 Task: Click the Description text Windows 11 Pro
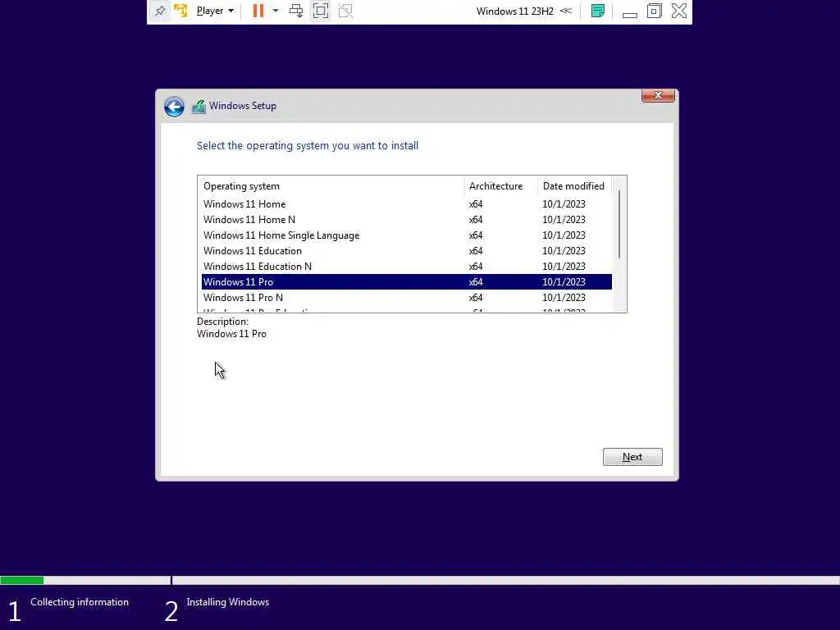click(231, 334)
